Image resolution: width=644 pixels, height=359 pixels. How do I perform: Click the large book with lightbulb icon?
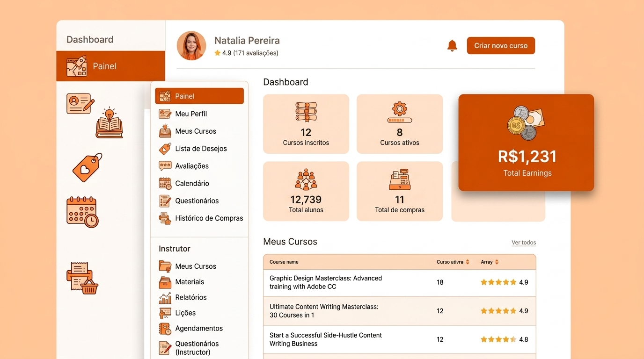[110, 123]
